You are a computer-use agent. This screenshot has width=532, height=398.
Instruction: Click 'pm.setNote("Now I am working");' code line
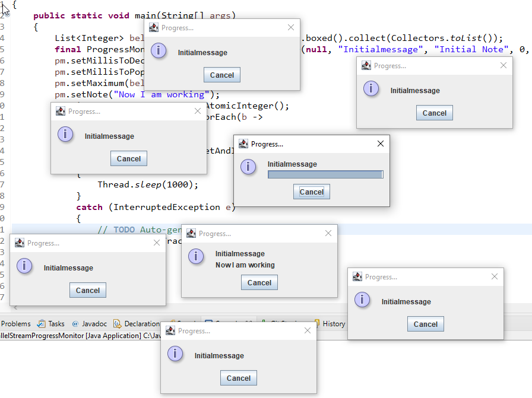click(x=137, y=94)
